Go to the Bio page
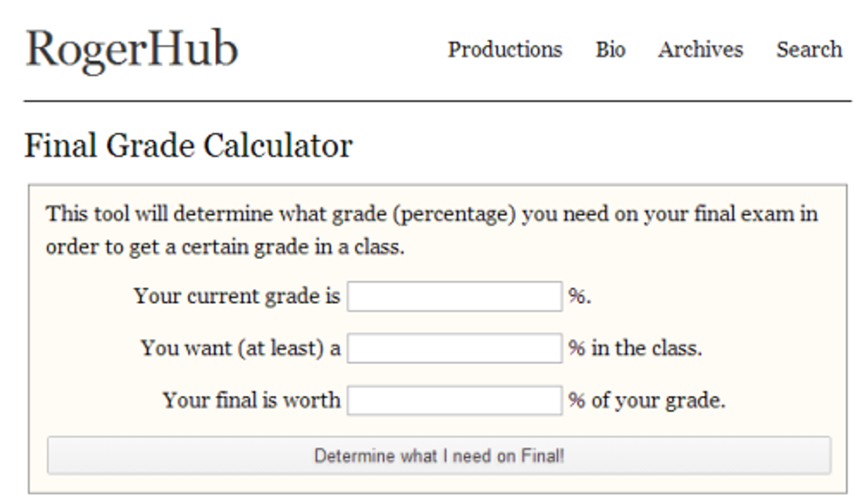 pyautogui.click(x=610, y=50)
